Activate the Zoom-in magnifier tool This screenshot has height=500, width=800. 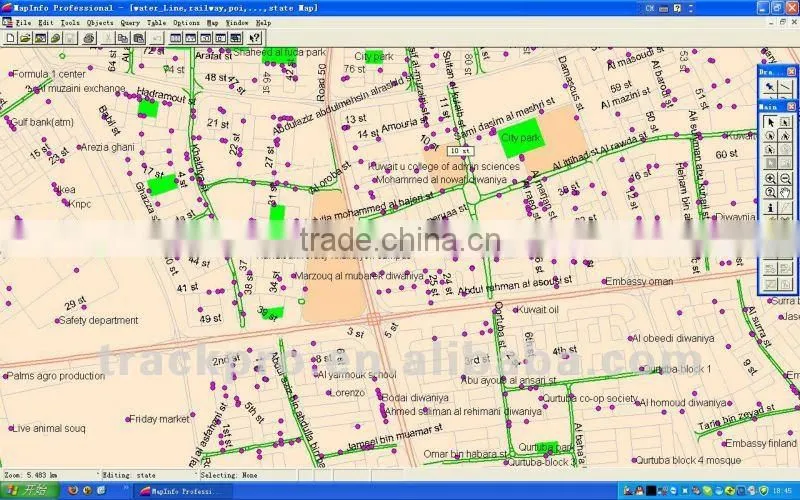[770, 179]
